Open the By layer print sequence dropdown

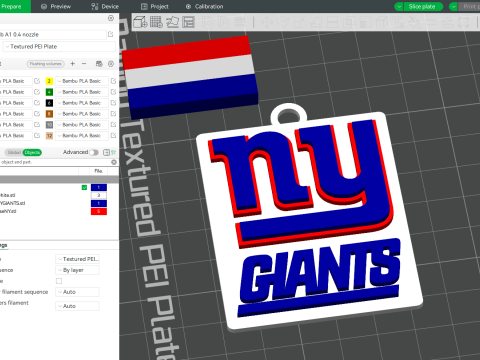(77, 270)
